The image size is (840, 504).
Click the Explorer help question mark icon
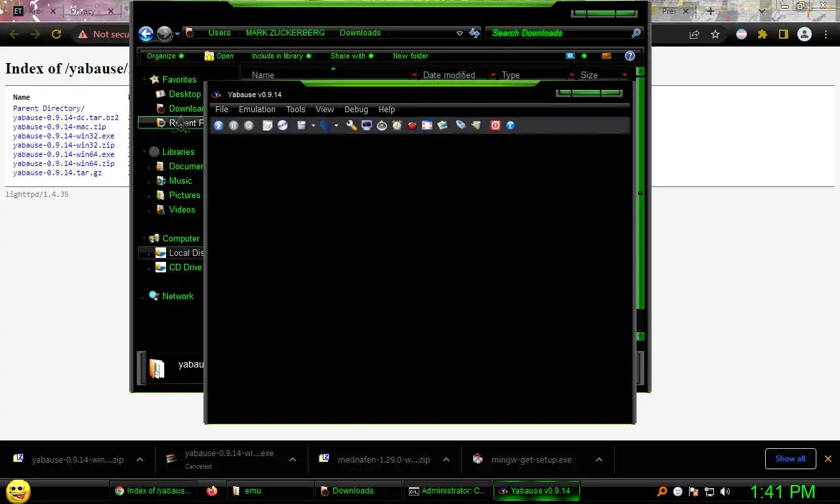pos(630,56)
